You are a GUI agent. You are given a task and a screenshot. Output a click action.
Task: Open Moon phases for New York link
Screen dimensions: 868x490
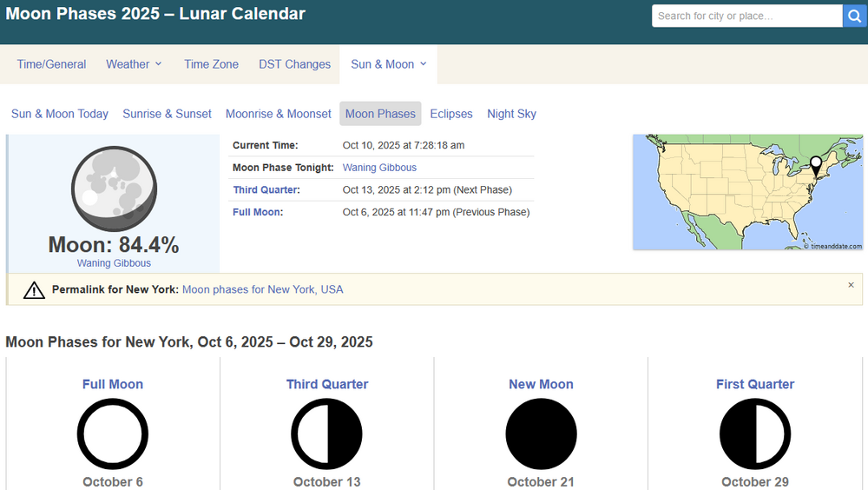(262, 289)
